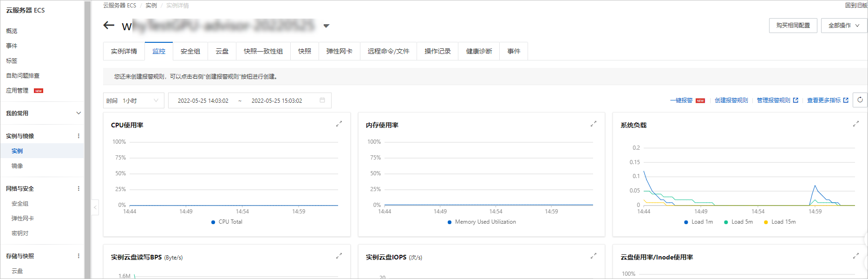Expand the 系统负载 chart to fullscreen
This screenshot has width=868, height=279.
click(856, 124)
